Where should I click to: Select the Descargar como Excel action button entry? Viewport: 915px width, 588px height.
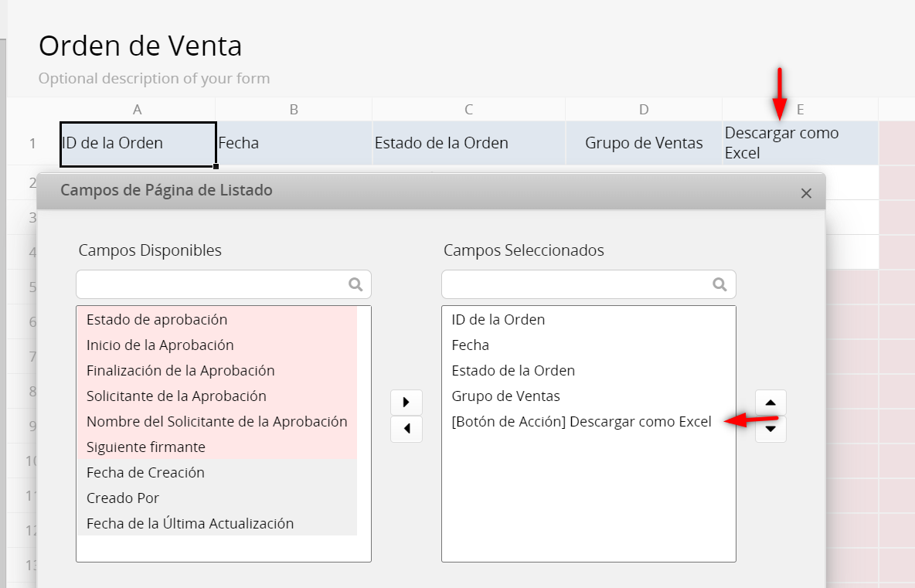point(581,421)
